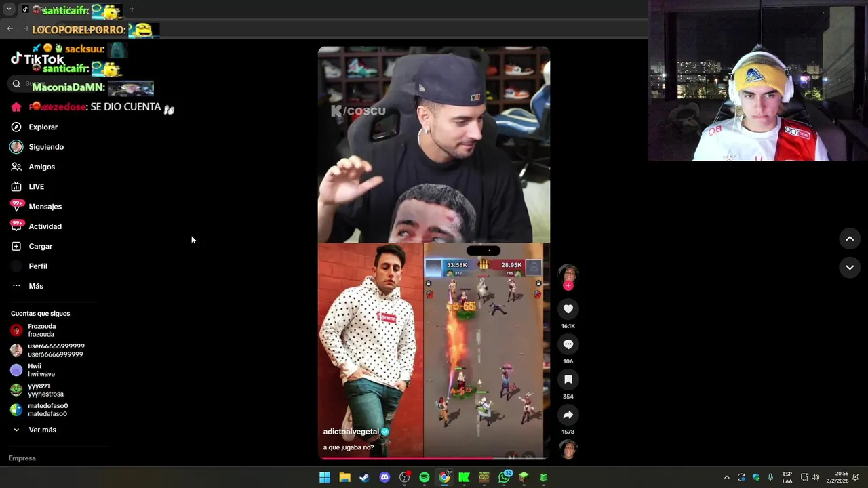Open Perfil in the sidebar
This screenshot has height=488, width=868.
click(x=38, y=266)
